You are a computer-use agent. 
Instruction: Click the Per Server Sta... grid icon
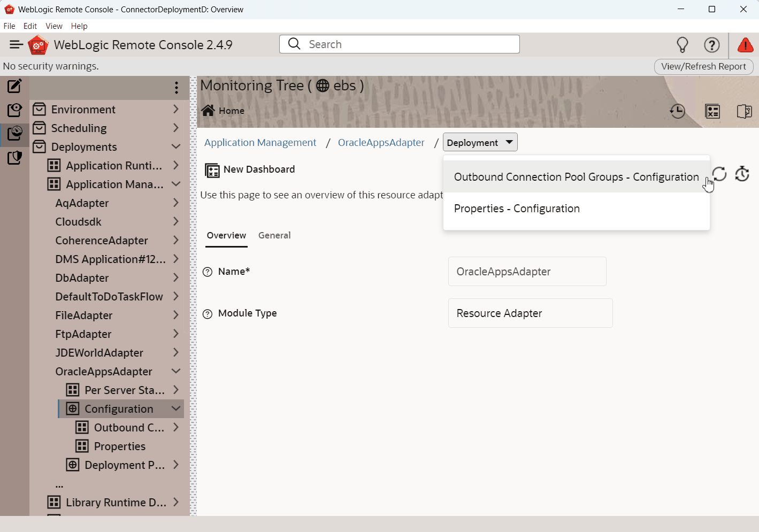pyautogui.click(x=73, y=390)
